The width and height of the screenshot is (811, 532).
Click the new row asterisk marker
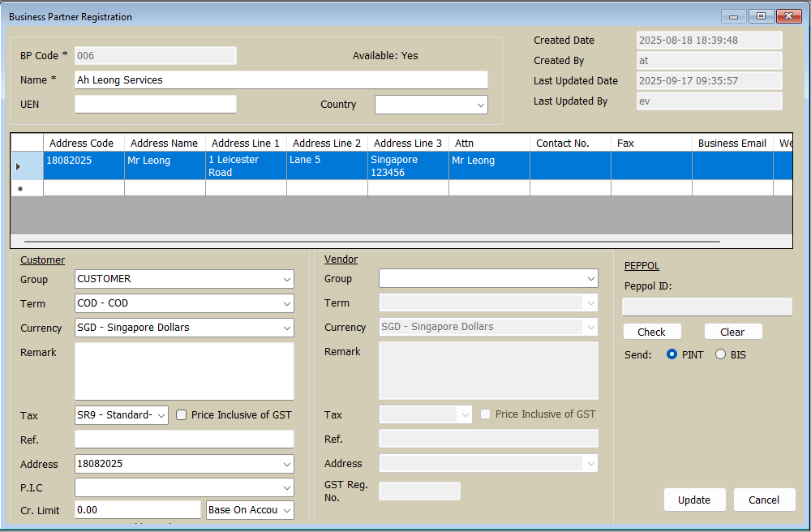tap(19, 189)
